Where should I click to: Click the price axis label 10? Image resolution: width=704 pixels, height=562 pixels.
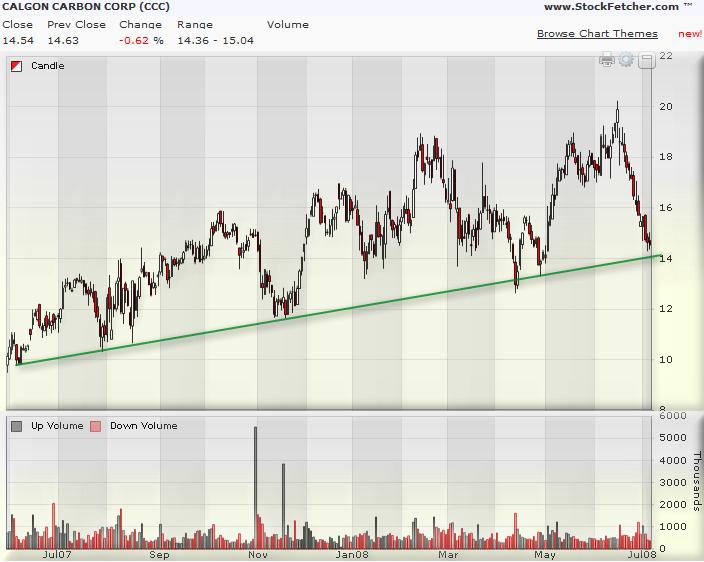pyautogui.click(x=666, y=359)
